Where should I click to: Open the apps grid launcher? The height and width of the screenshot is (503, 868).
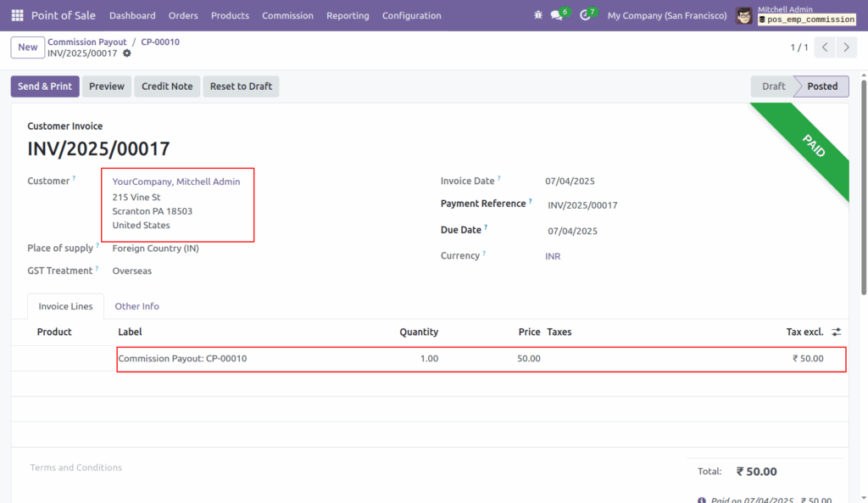[x=16, y=15]
